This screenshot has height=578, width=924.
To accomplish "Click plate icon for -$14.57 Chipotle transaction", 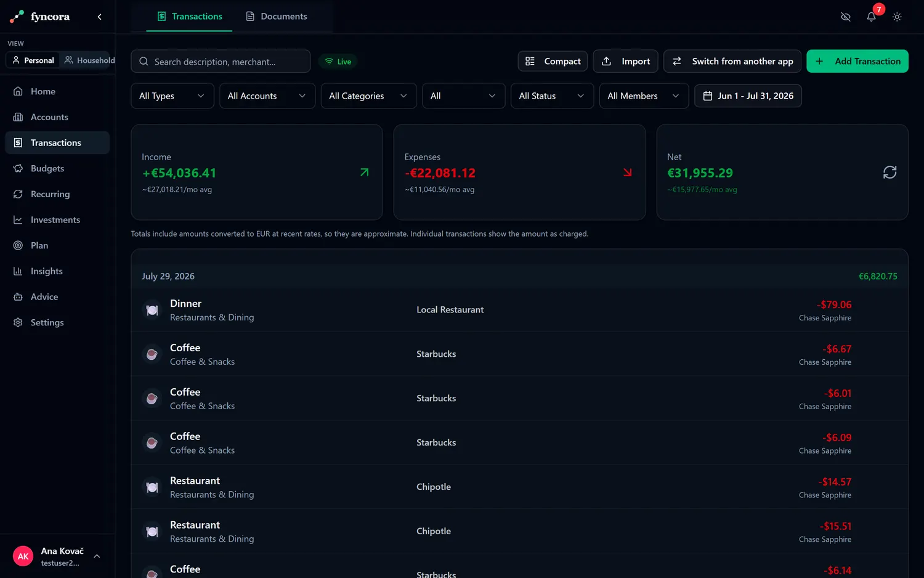I will [x=152, y=487].
